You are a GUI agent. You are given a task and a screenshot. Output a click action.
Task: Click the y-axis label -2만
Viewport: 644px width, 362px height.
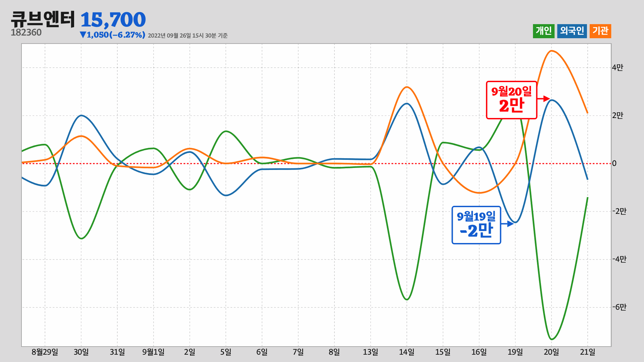(x=619, y=212)
